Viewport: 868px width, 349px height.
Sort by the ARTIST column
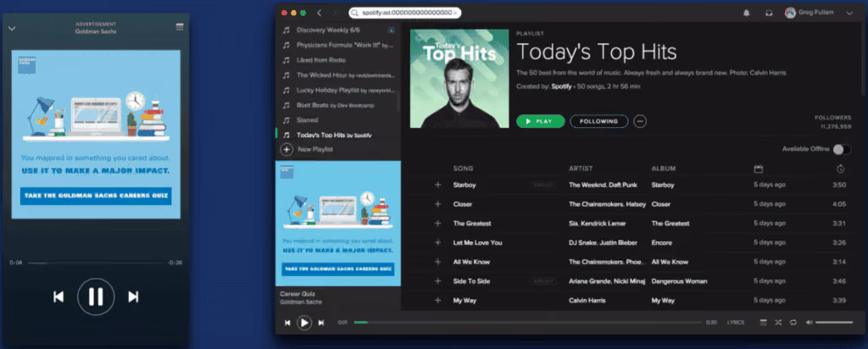(580, 168)
